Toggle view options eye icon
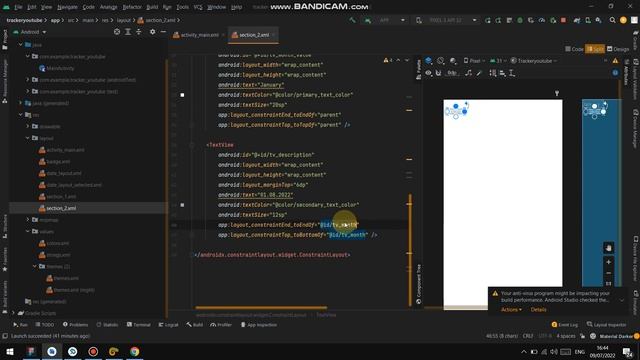 click(428, 73)
